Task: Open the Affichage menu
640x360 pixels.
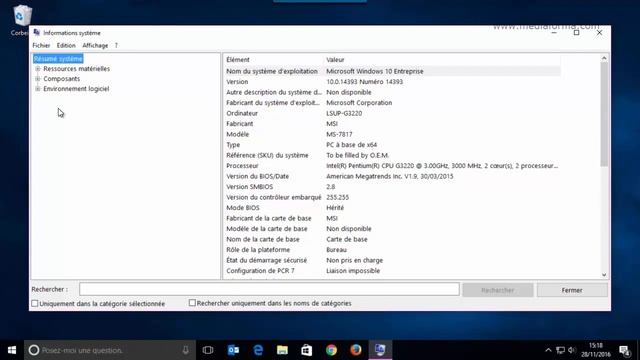Action: point(95,45)
